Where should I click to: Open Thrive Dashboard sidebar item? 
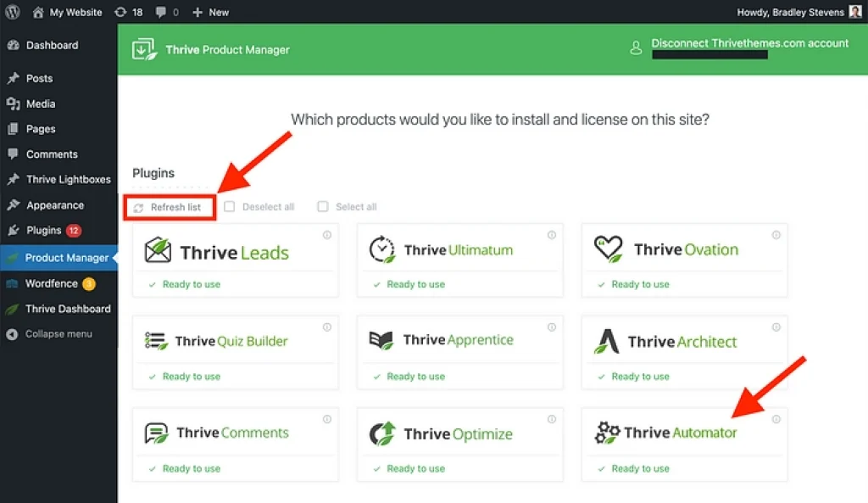pos(68,309)
